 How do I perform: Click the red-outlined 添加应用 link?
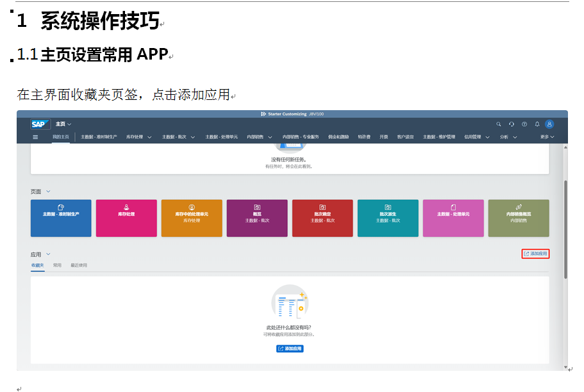535,254
